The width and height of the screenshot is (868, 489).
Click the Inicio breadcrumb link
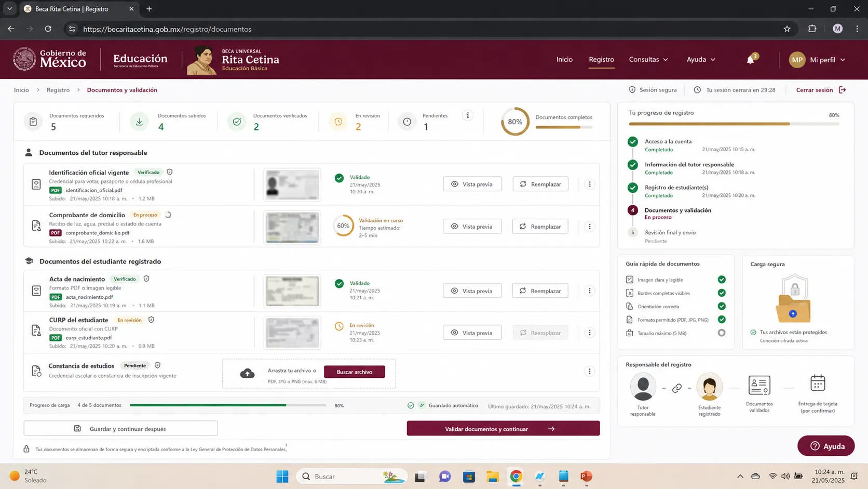(x=21, y=90)
